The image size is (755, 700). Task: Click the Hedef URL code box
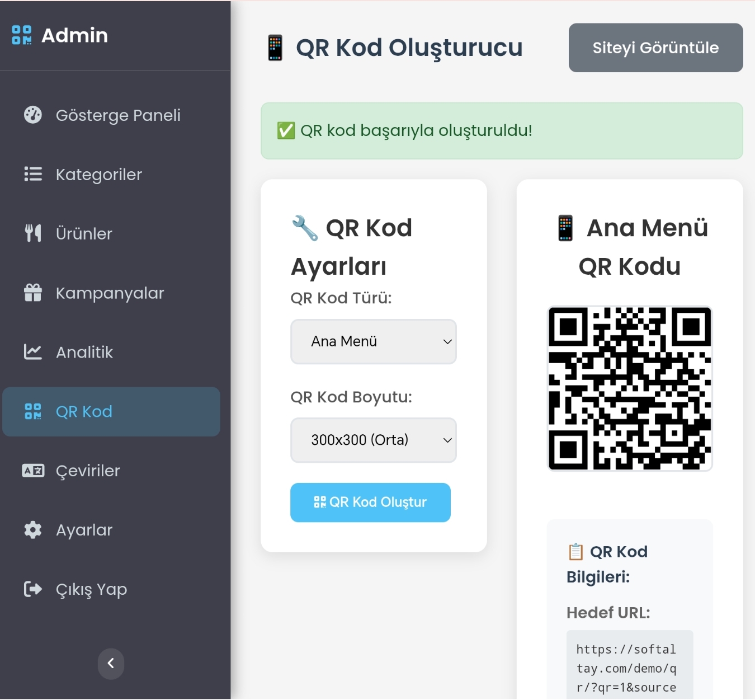(630, 666)
